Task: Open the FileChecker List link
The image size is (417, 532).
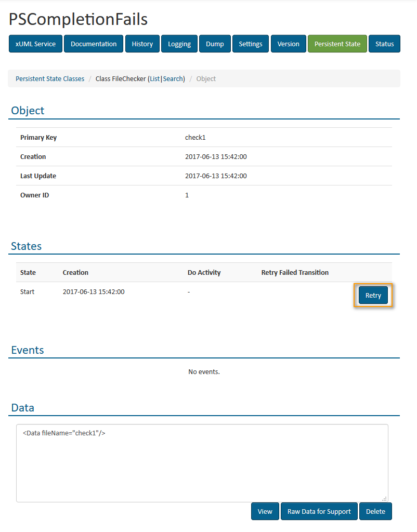Action: click(x=154, y=79)
